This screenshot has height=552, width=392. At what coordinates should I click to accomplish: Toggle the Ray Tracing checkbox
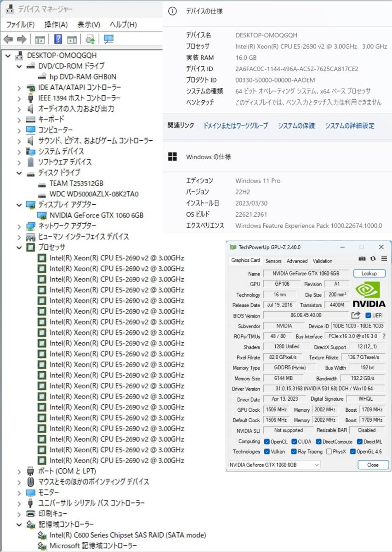pos(294,452)
